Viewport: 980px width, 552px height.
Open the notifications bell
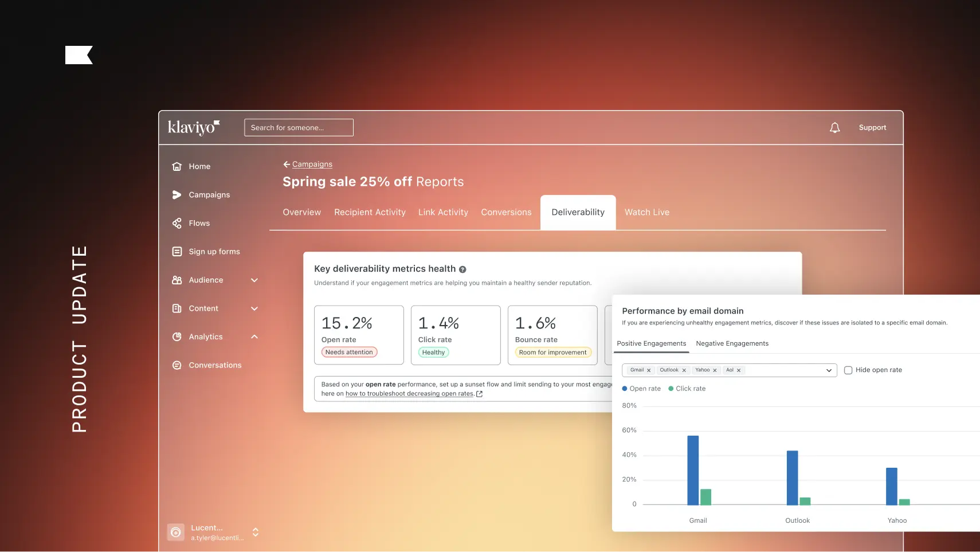pos(834,128)
